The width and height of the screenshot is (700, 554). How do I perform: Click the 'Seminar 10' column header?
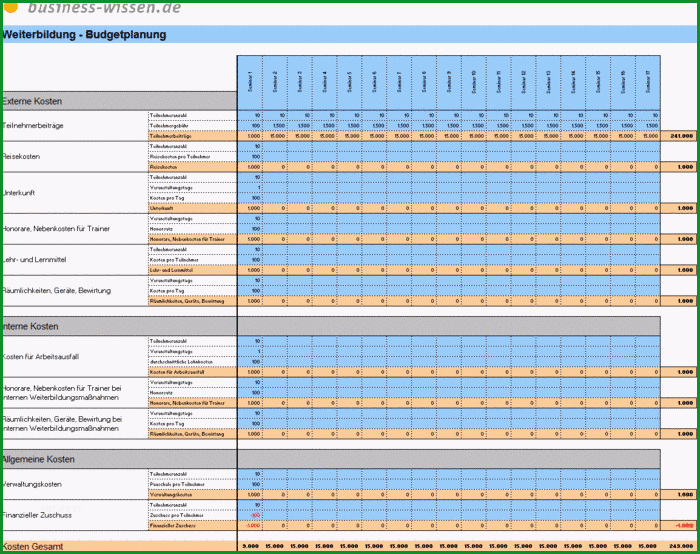pos(474,82)
